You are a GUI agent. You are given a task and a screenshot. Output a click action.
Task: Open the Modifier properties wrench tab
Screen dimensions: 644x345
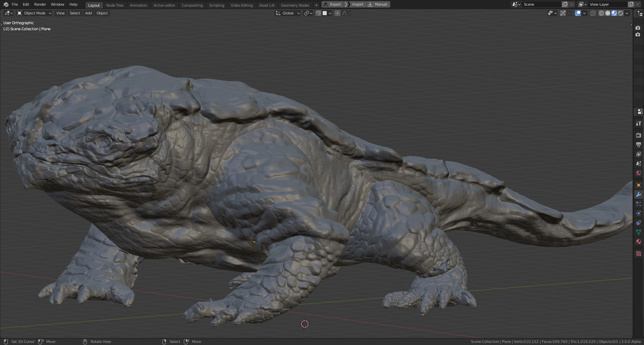638,194
